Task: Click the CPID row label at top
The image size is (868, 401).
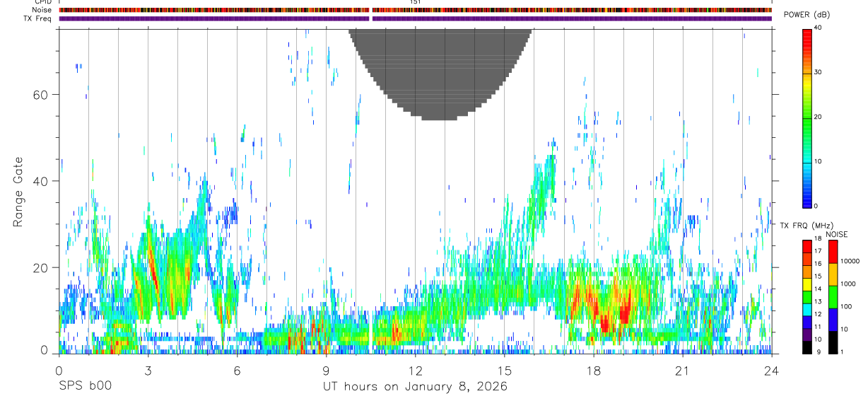Action: click(42, 2)
